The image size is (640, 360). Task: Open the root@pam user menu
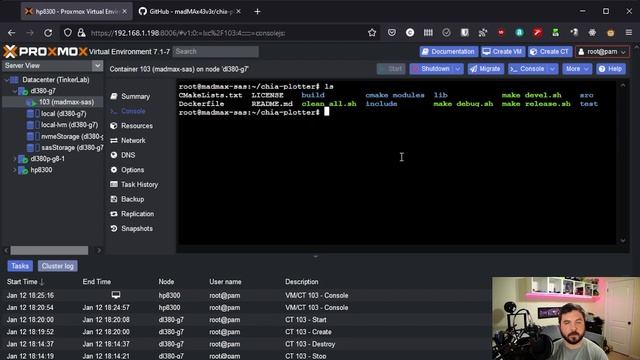pos(602,51)
